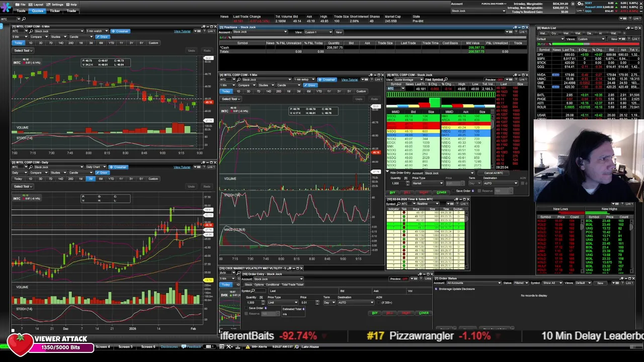Click Cancel All INTC in the montage window
This screenshot has height=362, width=644.
click(494, 173)
